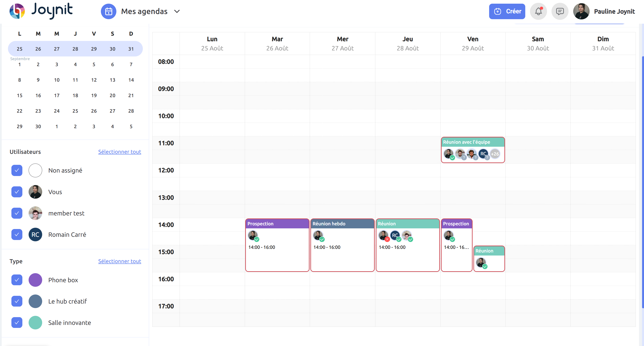644x346 pixels.
Task: Open the Mes agendas menu label
Action: [x=144, y=11]
